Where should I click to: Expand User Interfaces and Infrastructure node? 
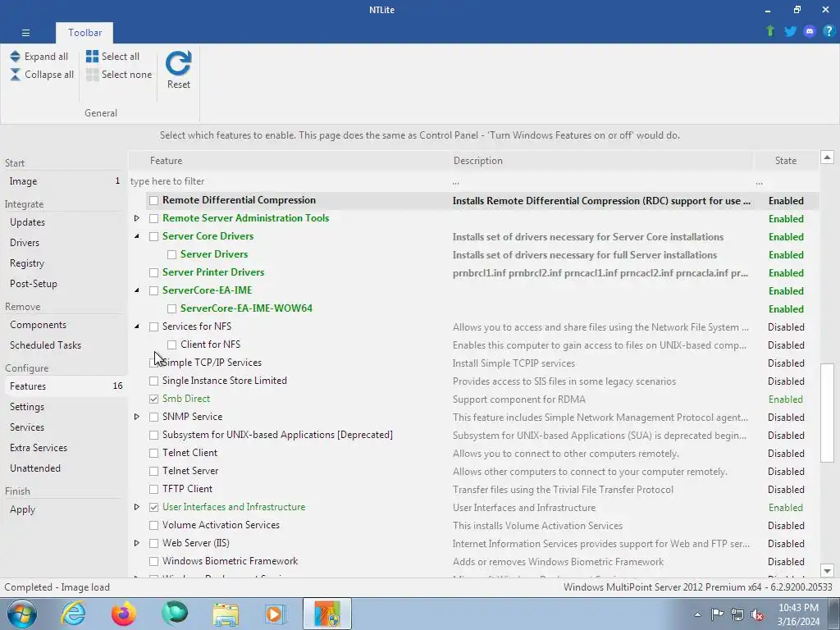point(137,507)
